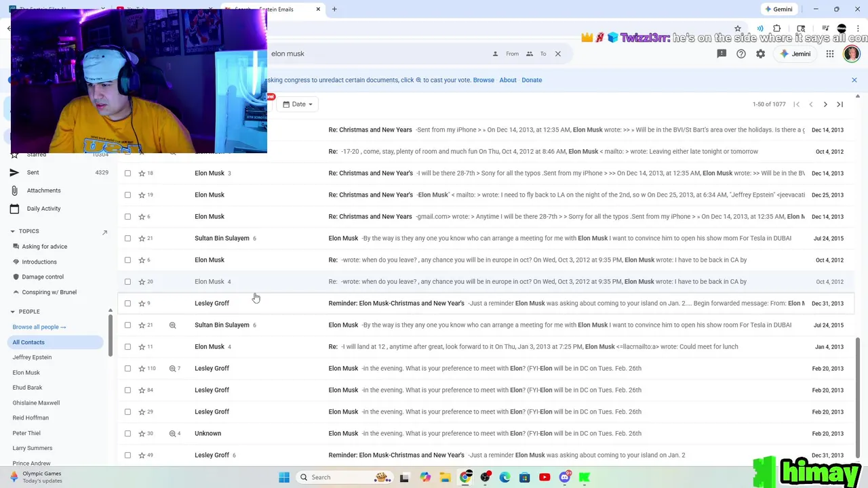The image size is (868, 488).
Task: Click Browse all people link
Action: pos(39,327)
